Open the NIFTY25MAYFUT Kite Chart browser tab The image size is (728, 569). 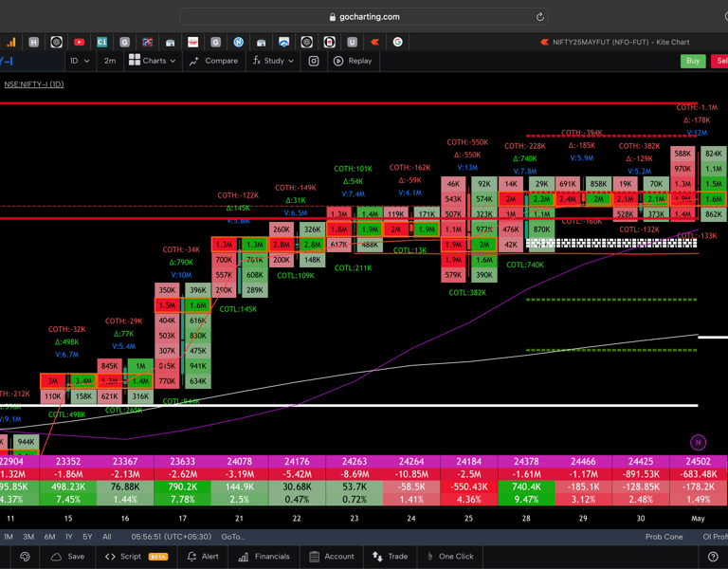[615, 43]
